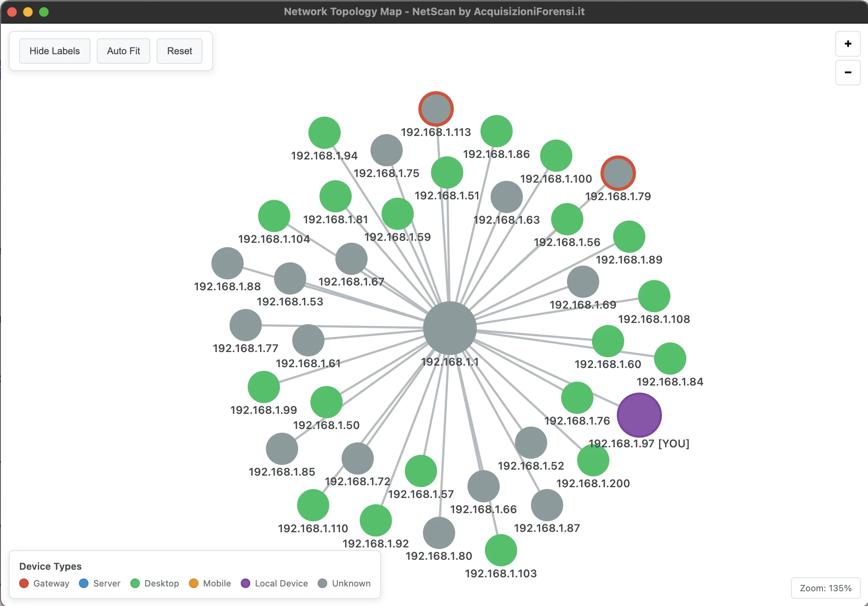Click the green 192.168.1.81 node
This screenshot has width=868, height=606.
click(x=336, y=197)
